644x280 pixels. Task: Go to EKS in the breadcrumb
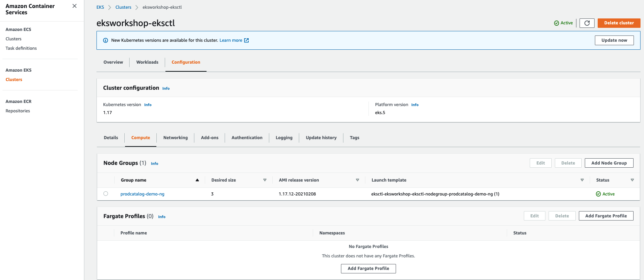click(100, 7)
